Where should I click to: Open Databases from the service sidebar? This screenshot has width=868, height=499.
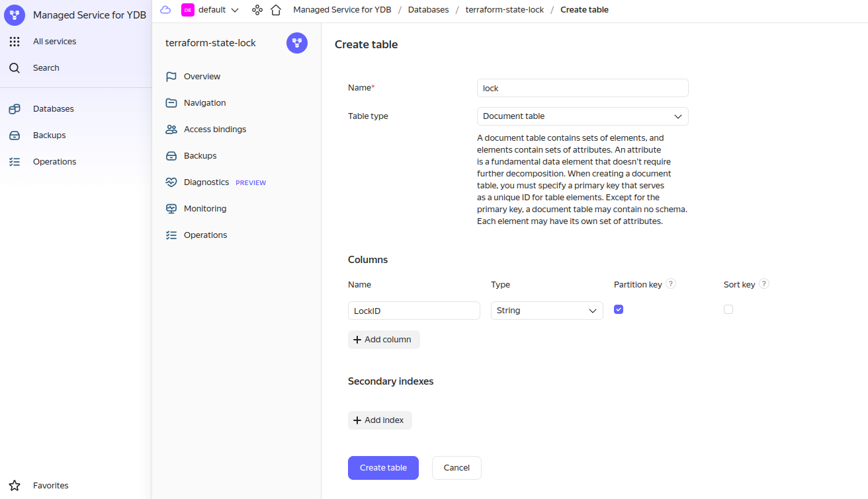53,108
